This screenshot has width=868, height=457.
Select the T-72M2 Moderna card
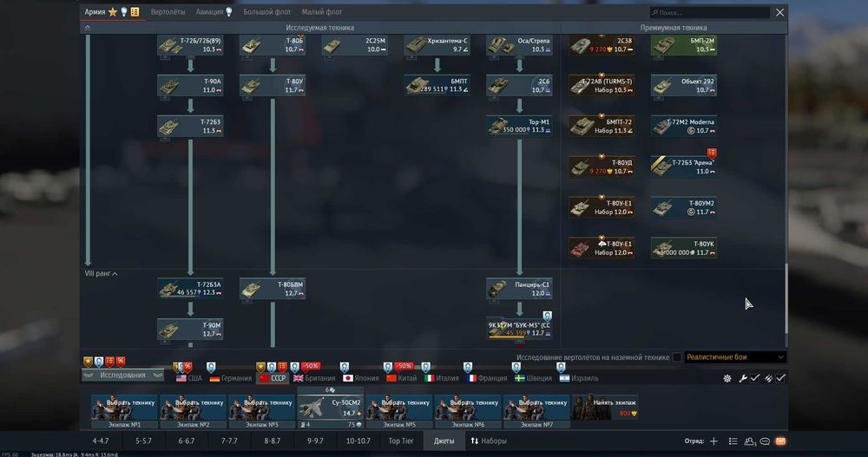(684, 126)
